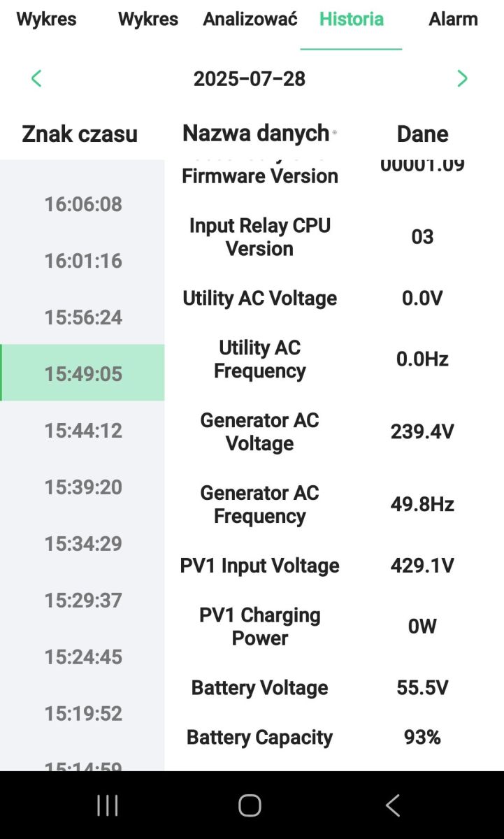Go to next date with right arrow
Viewport: 504px width, 839px height.
tap(461, 78)
